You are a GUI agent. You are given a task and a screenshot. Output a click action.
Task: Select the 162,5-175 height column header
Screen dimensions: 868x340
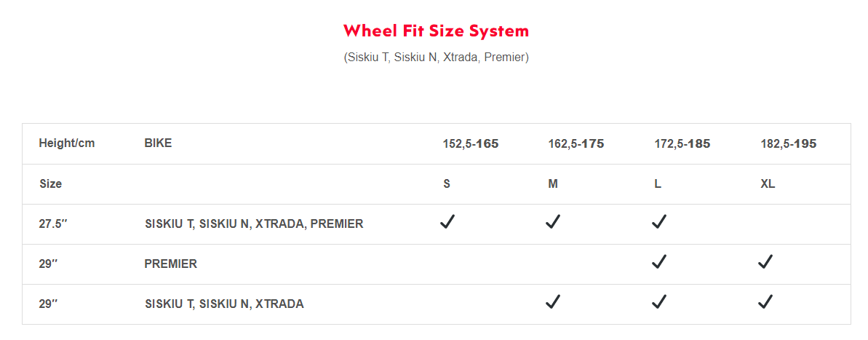point(576,144)
